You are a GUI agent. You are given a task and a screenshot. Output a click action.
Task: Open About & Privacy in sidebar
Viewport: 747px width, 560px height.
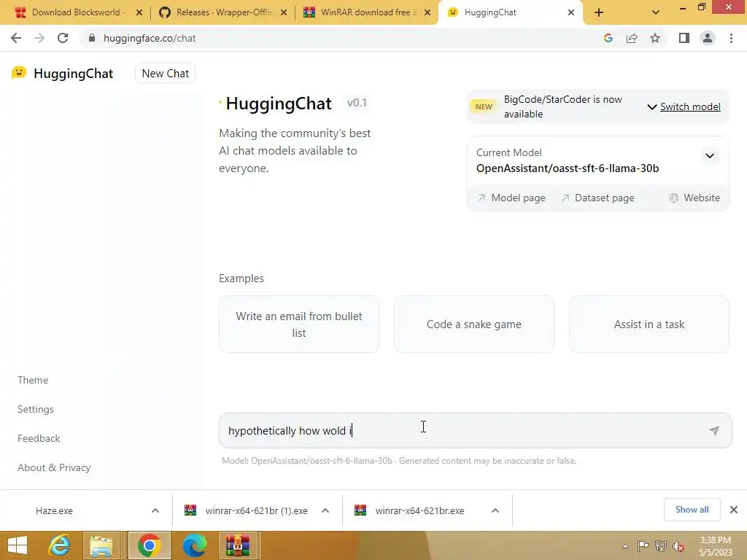click(x=54, y=467)
